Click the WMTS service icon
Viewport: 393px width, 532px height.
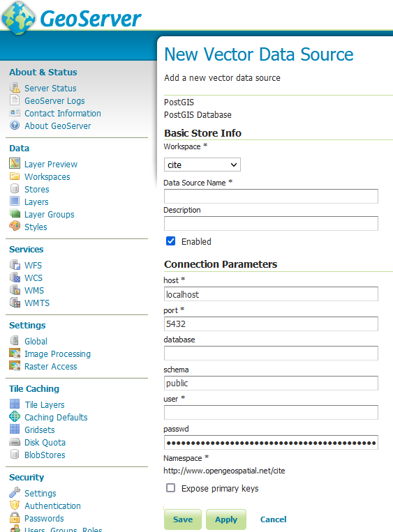tap(15, 303)
